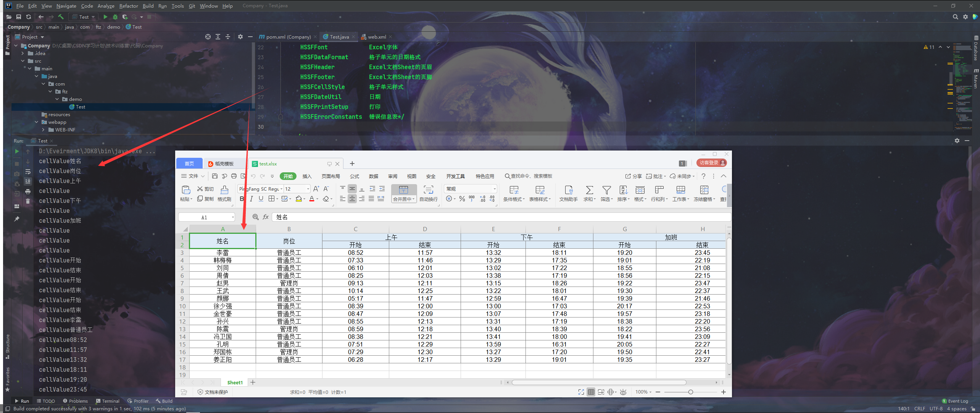Toggle italic formatting
The height and width of the screenshot is (413, 980).
coord(251,198)
